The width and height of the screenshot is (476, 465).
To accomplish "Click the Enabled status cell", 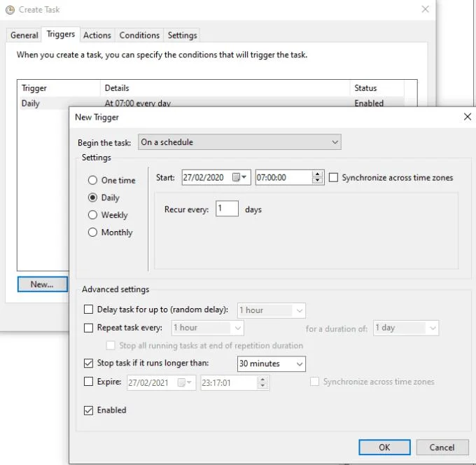I will pyautogui.click(x=369, y=103).
